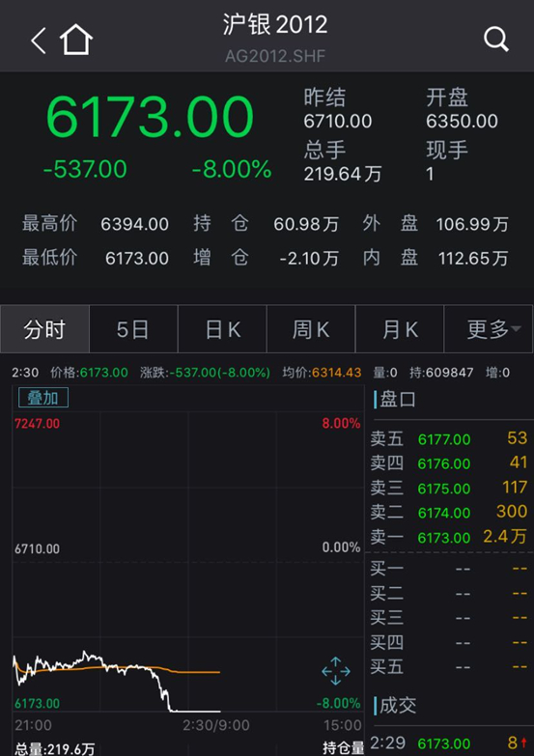Tap the 盘口 section header
This screenshot has width=534, height=756.
tap(398, 399)
